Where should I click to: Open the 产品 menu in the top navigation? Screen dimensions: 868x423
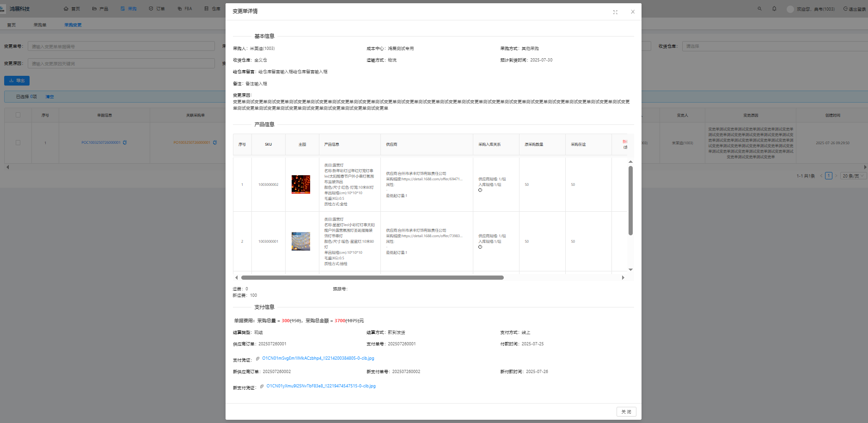100,9
